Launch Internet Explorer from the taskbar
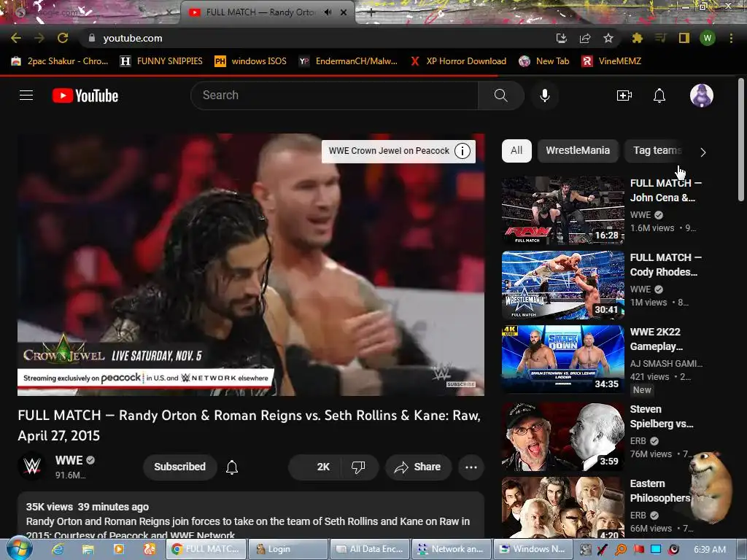The height and width of the screenshot is (560, 747). pos(58,550)
